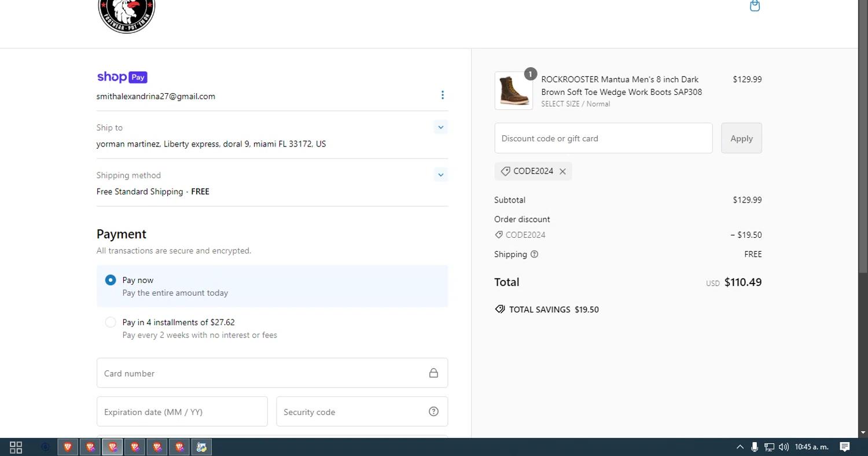Click the ROCKROOSTER store logo
This screenshot has width=868, height=456.
click(127, 16)
